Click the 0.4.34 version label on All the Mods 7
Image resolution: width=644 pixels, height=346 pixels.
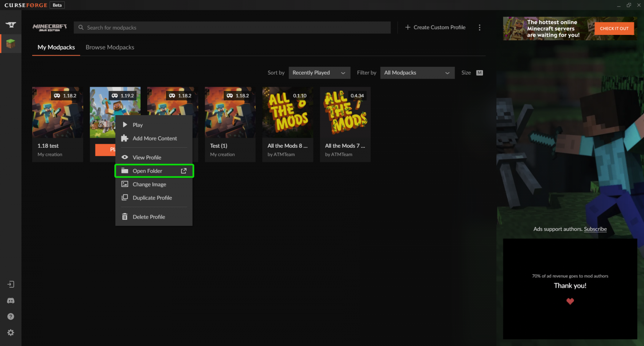pos(357,96)
